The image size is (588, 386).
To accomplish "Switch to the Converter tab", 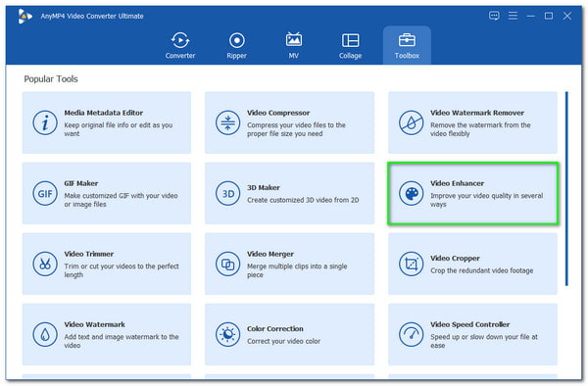I will point(180,45).
